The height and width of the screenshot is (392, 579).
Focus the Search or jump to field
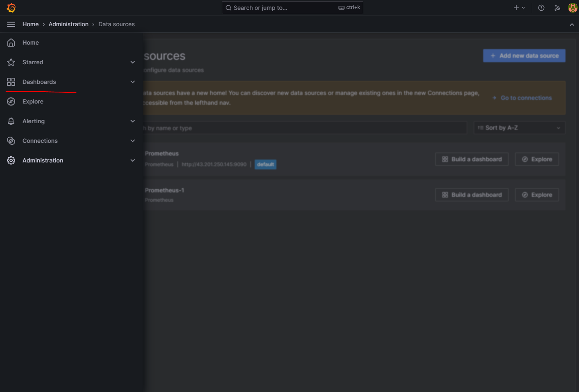(x=292, y=8)
